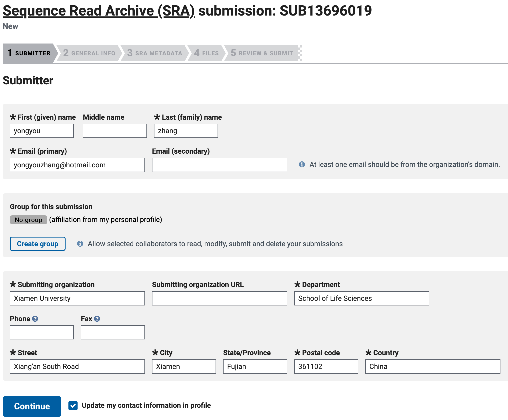Open the Country field

tap(432, 366)
